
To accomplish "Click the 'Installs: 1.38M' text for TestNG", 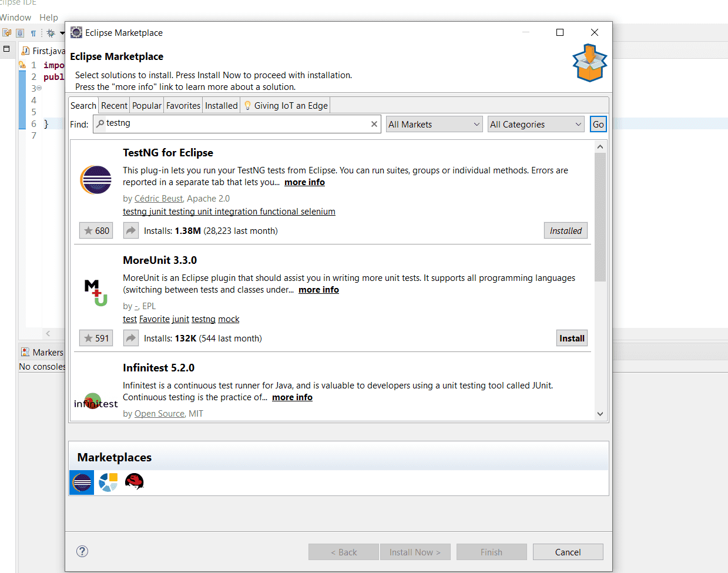I will pyautogui.click(x=172, y=231).
